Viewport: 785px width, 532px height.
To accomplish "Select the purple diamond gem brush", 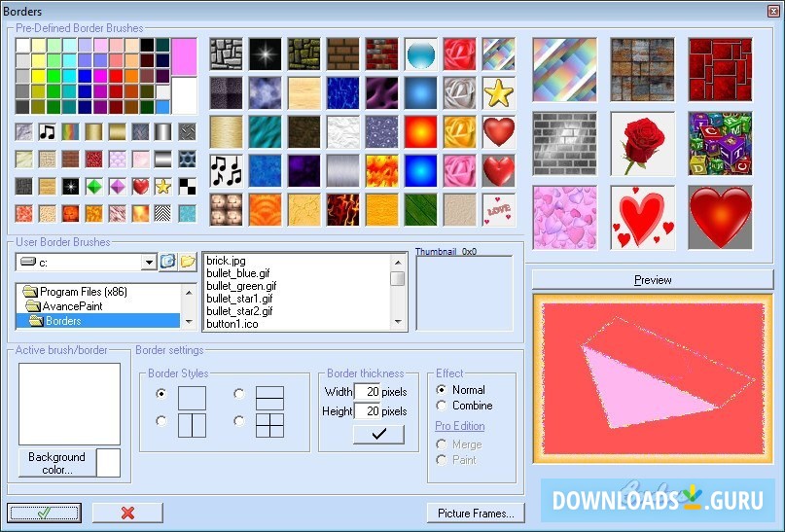I will point(118,187).
